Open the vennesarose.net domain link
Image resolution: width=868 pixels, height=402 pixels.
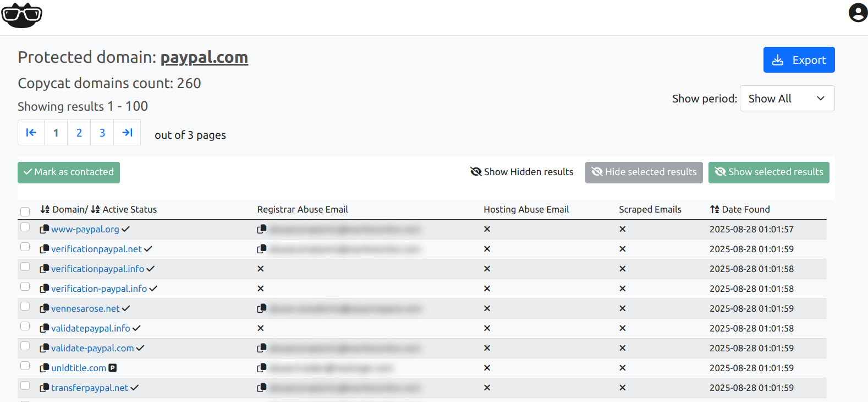pos(85,308)
